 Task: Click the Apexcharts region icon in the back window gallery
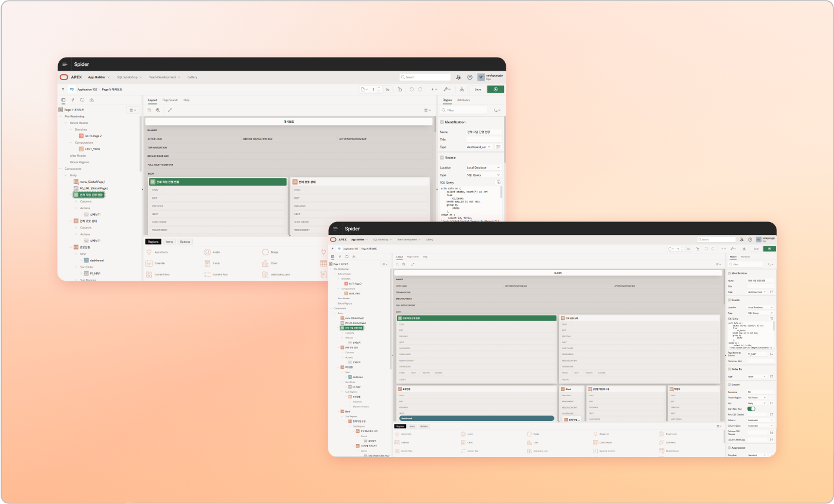coord(149,252)
